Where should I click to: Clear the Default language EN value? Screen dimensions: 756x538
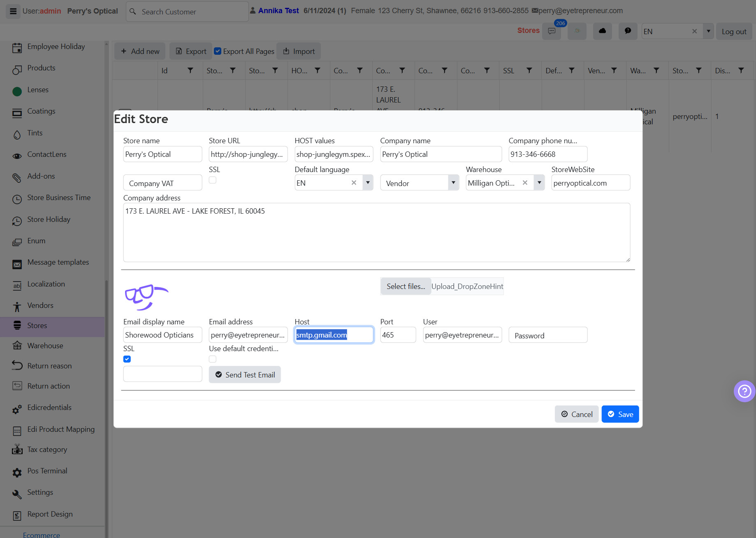click(x=354, y=183)
